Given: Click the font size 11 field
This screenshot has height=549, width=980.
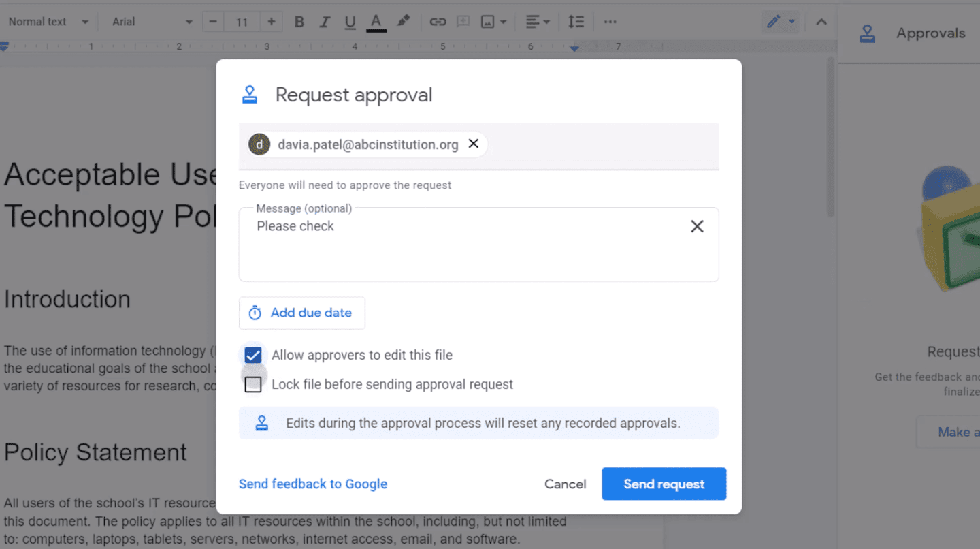Looking at the screenshot, I should 242,22.
